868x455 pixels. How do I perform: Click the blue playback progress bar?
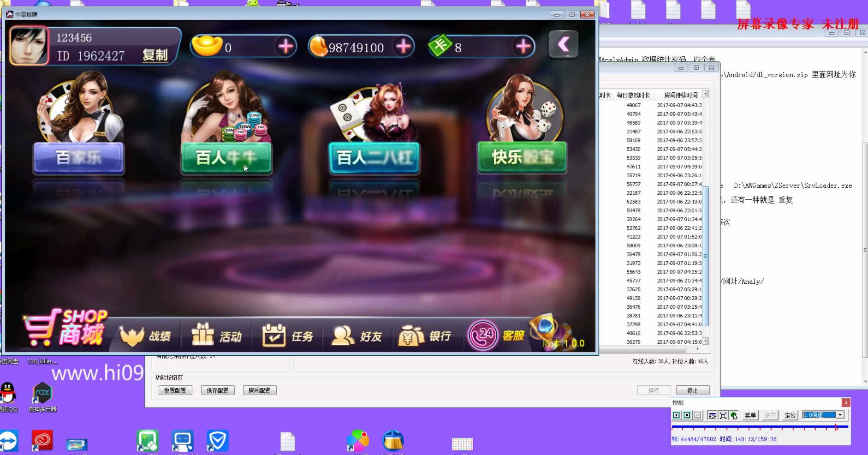pos(760,427)
